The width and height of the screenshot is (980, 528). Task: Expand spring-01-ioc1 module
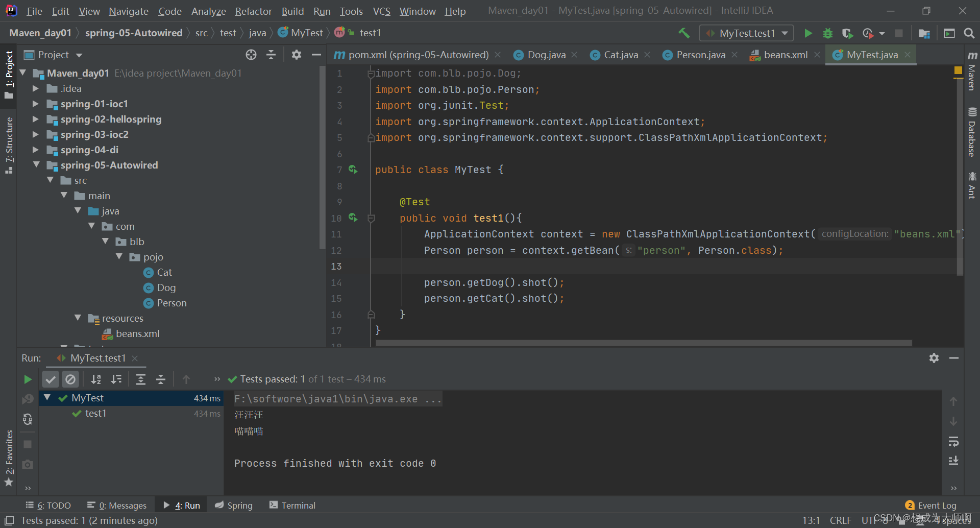(35, 104)
